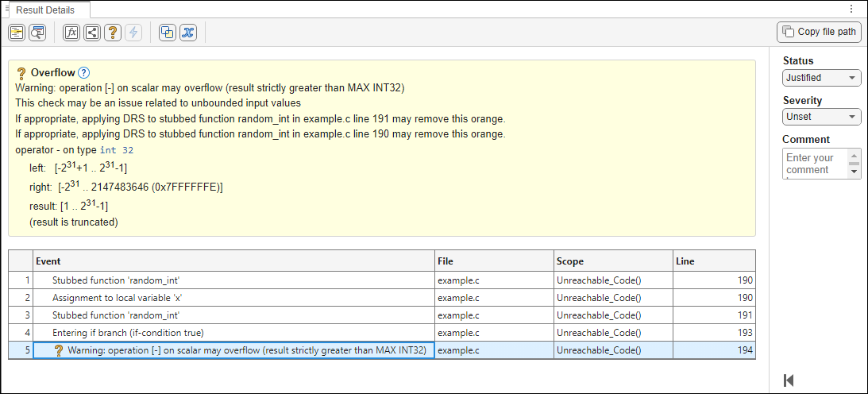
Task: Click the Scope column header
Action: point(613,261)
